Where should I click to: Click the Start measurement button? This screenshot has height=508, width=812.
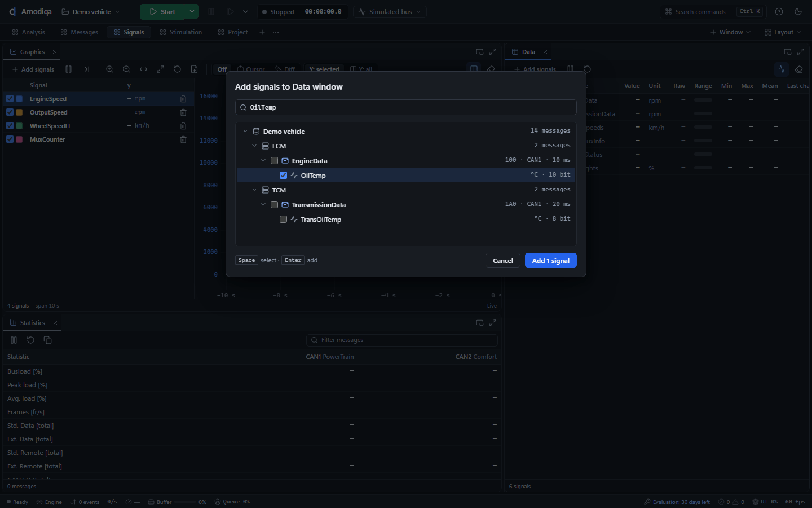pos(162,12)
